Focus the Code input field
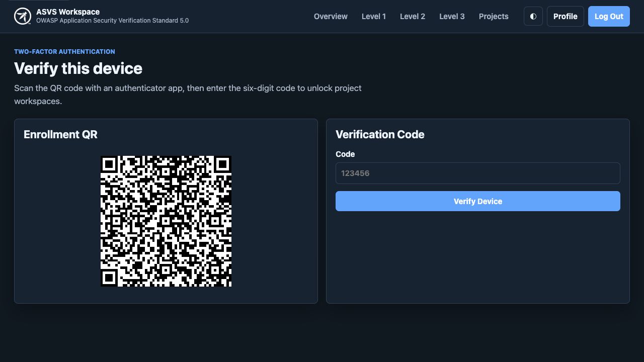Viewport: 644px width, 362px height. click(x=478, y=173)
